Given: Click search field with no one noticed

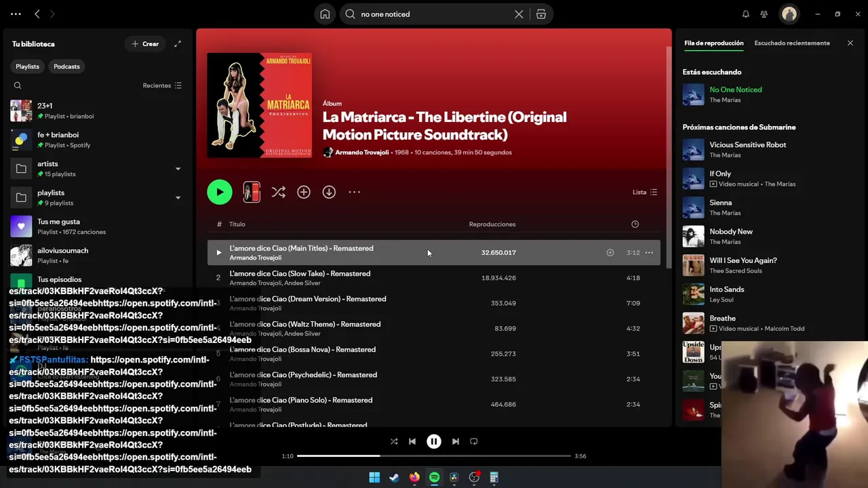Looking at the screenshot, I should tap(434, 14).
